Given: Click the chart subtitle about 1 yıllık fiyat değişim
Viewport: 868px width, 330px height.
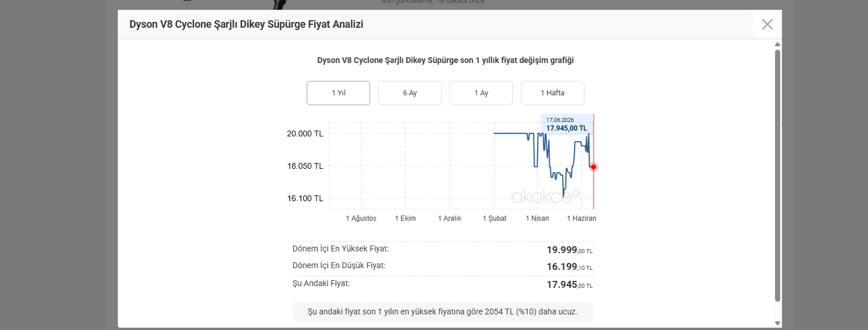Looking at the screenshot, I should pyautogui.click(x=445, y=60).
